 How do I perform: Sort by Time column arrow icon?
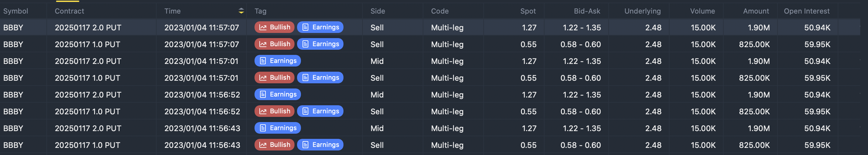pos(241,11)
